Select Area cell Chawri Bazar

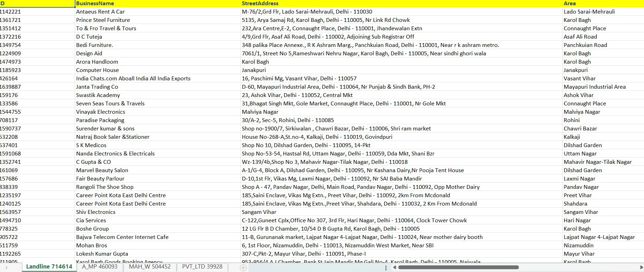pyautogui.click(x=603, y=128)
